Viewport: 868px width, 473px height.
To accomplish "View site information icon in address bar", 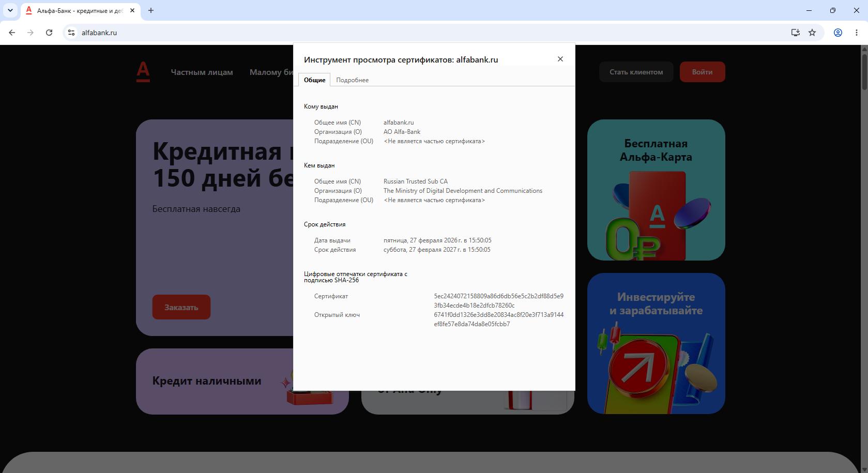I will point(71,33).
